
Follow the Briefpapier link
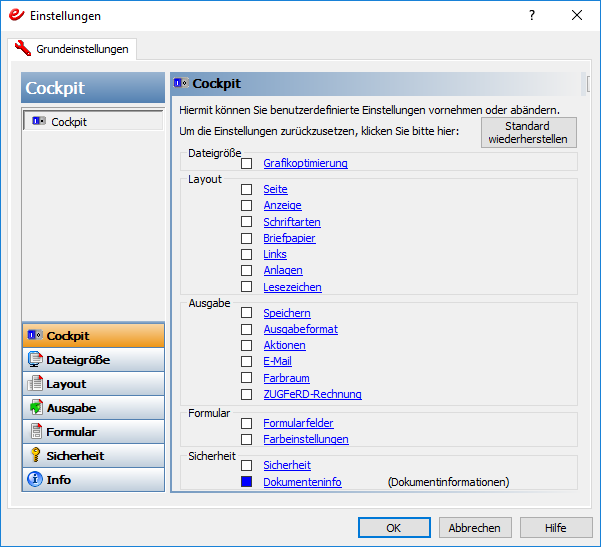[x=289, y=238]
